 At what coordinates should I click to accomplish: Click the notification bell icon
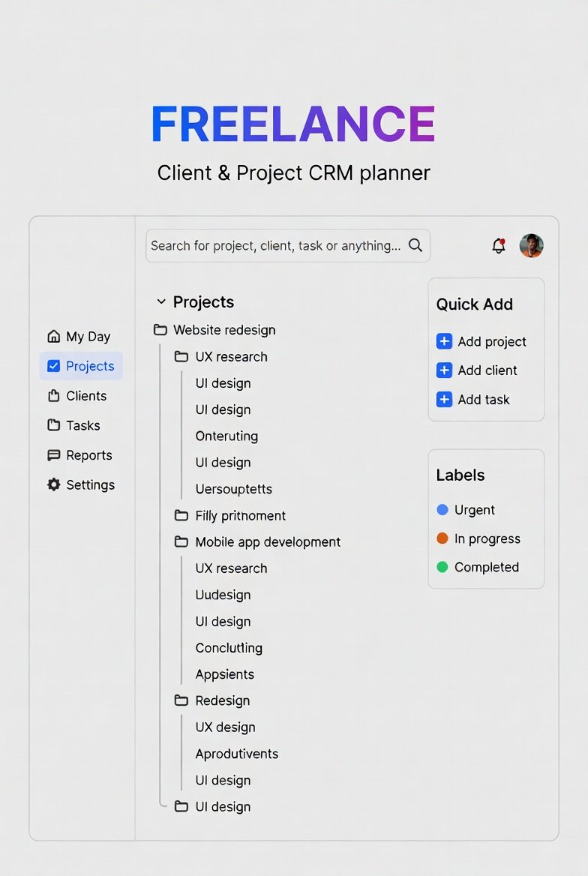(x=498, y=245)
